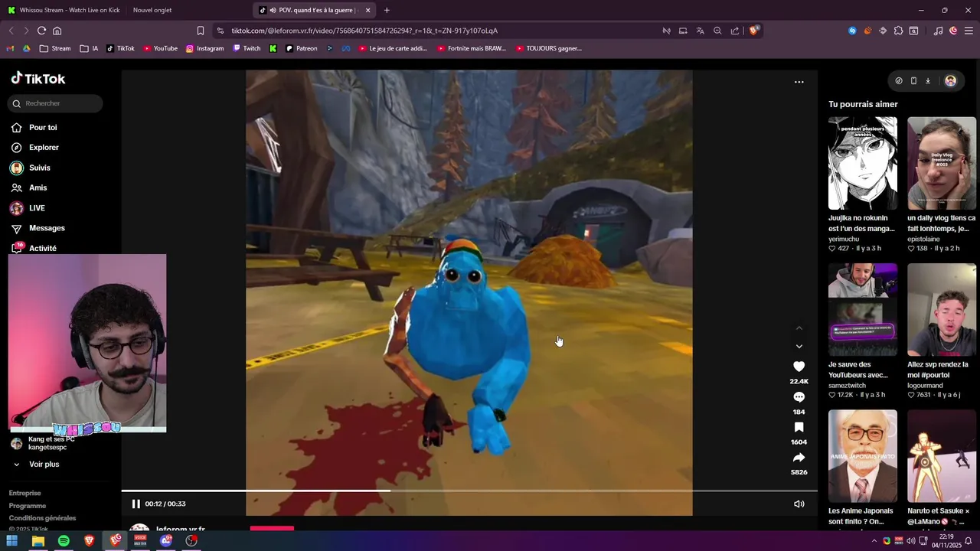Open the logourmand recommended video
Screen dimensions: 980x551
(x=942, y=310)
